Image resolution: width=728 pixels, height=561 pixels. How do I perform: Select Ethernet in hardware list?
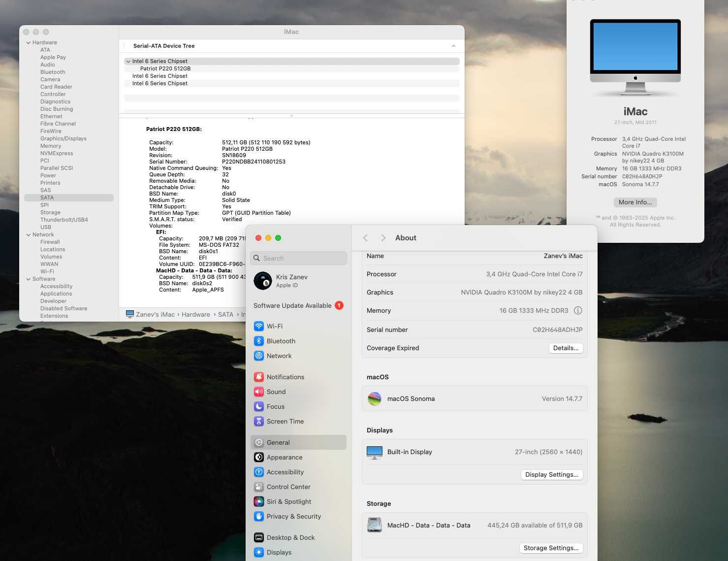tap(51, 116)
